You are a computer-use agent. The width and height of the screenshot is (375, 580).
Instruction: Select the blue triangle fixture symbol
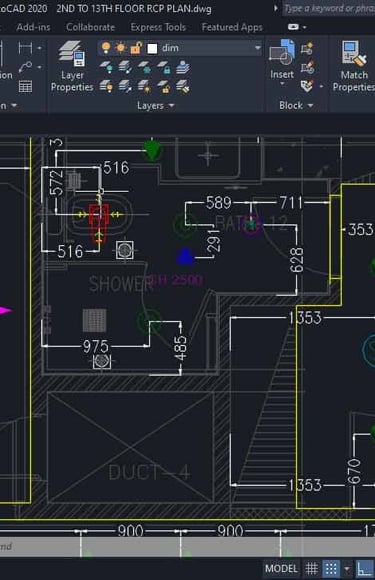tap(185, 257)
